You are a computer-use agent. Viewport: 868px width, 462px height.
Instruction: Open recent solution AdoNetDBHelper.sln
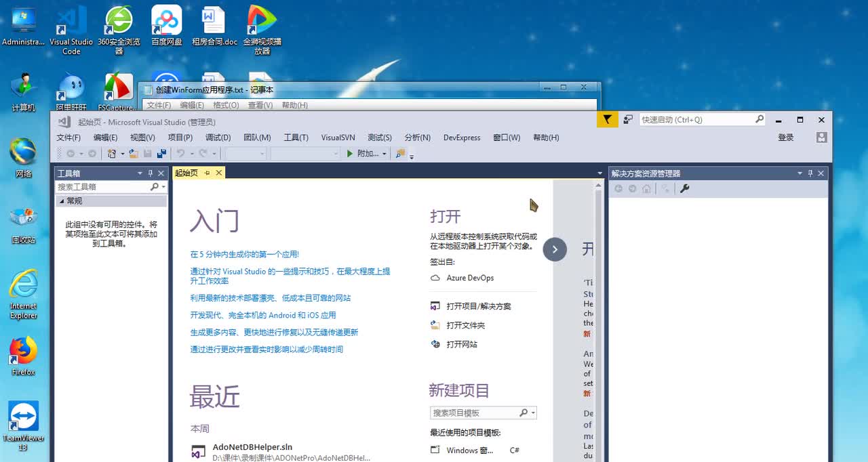252,447
